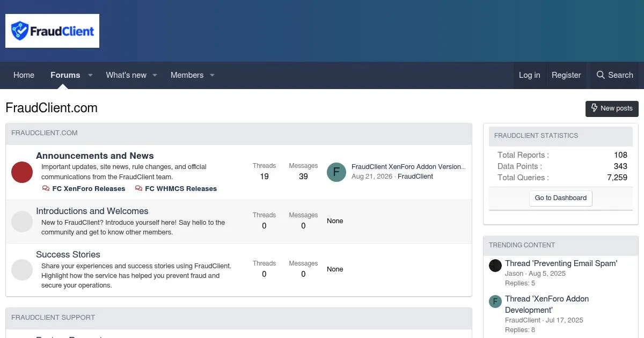
Task: Click 'Replies: 8' text
Action: 520,330
